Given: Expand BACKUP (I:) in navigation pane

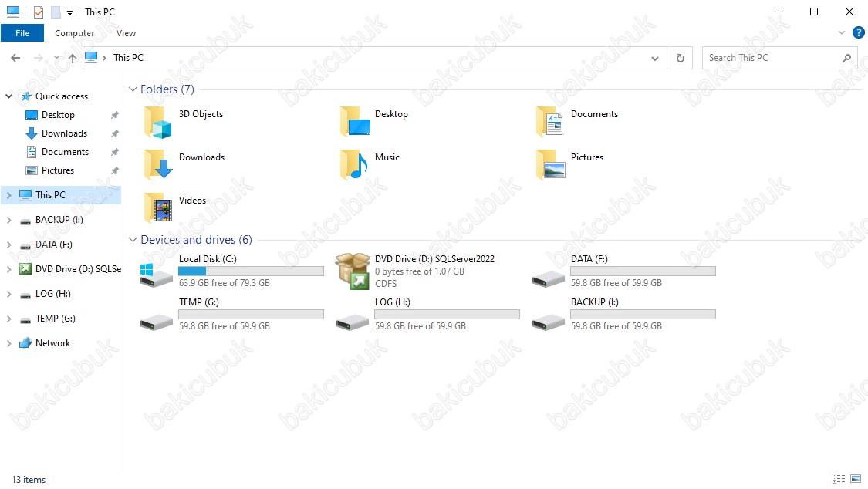Looking at the screenshot, I should point(8,220).
